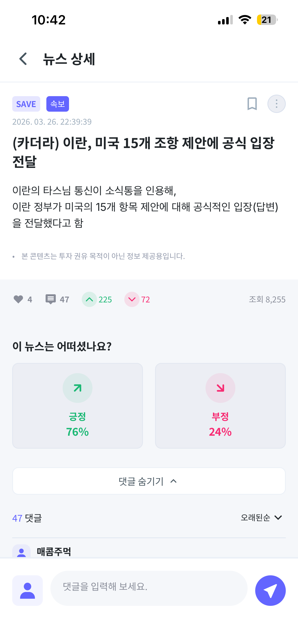Go back from the 뉴스 상세 page
The height and width of the screenshot is (644, 298).
click(23, 59)
